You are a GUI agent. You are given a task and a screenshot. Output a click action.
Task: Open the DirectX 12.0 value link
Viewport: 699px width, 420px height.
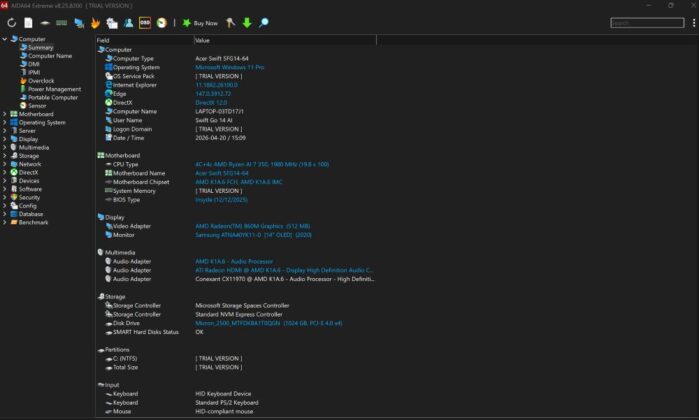pos(211,103)
